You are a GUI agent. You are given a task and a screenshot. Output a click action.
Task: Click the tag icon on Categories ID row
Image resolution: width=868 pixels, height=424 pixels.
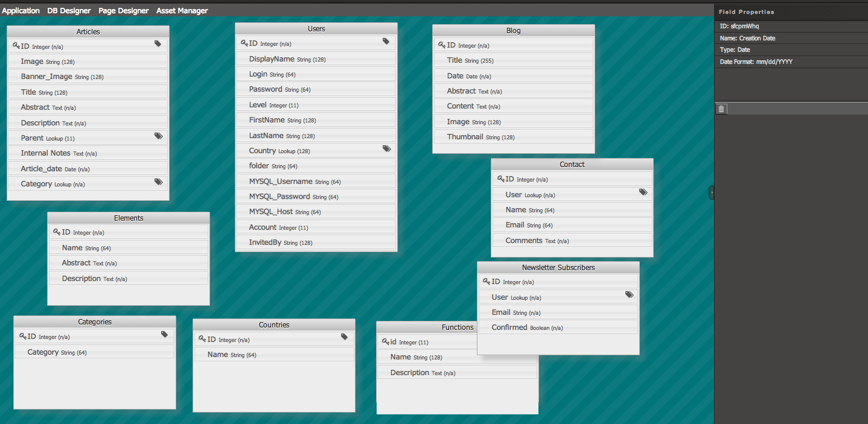165,334
